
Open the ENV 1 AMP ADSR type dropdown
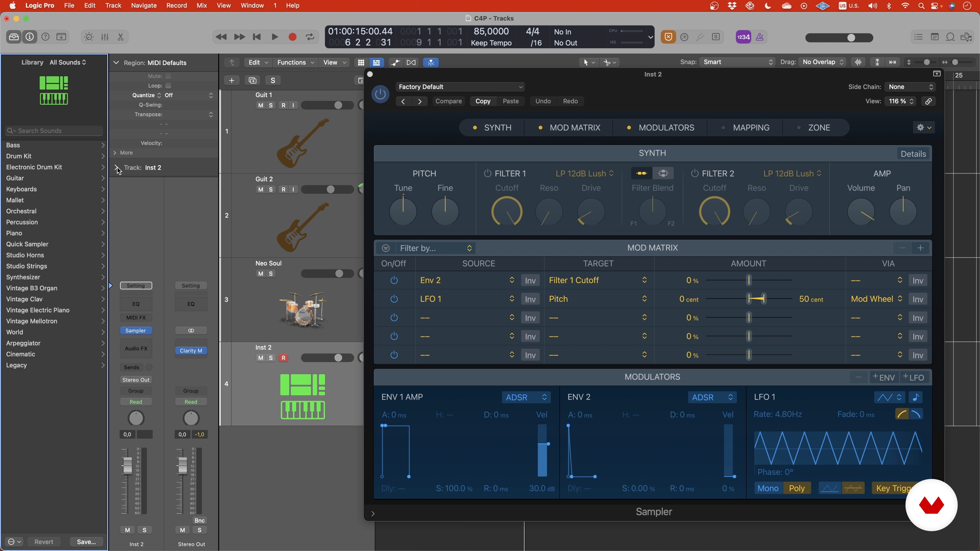(526, 397)
